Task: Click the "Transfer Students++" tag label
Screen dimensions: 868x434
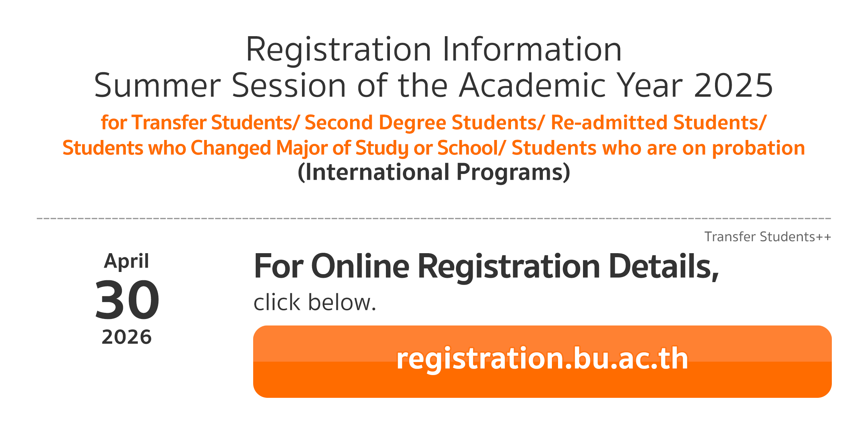Action: [767, 237]
